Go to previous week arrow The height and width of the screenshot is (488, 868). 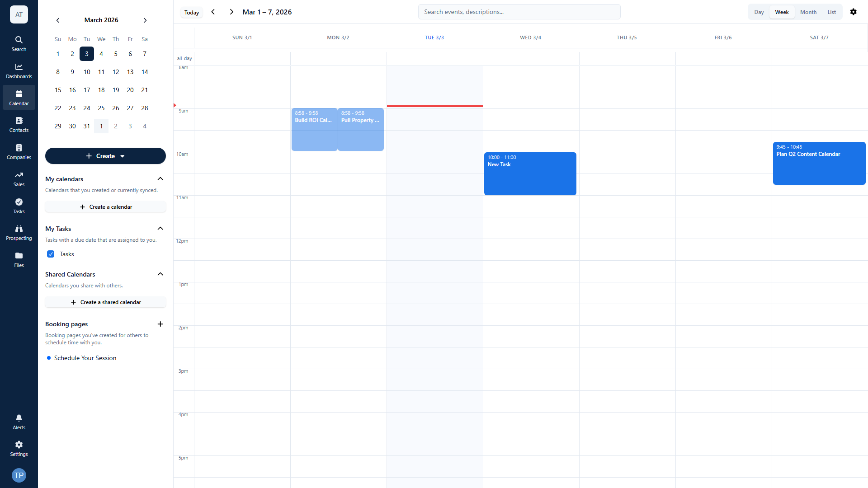tap(213, 12)
